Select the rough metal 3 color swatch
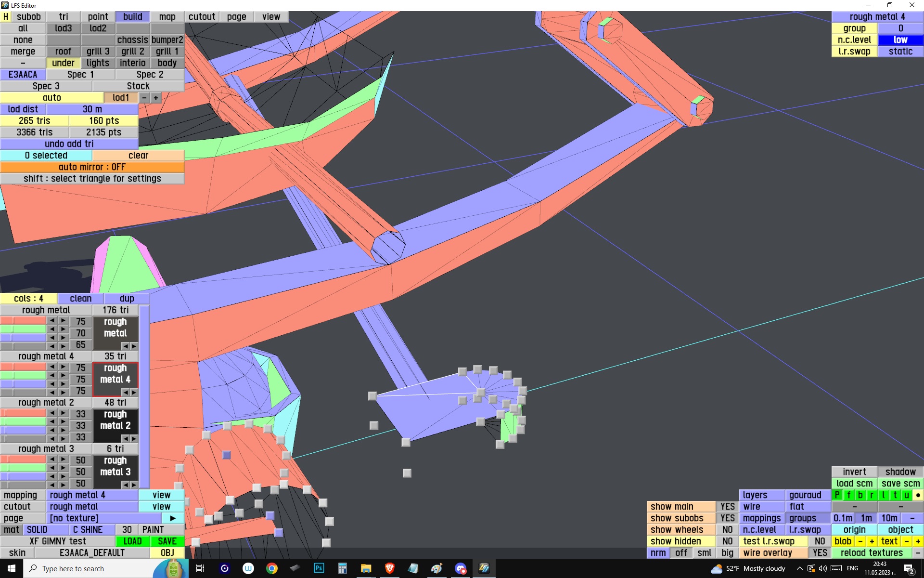The width and height of the screenshot is (924, 578). pyautogui.click(x=115, y=466)
